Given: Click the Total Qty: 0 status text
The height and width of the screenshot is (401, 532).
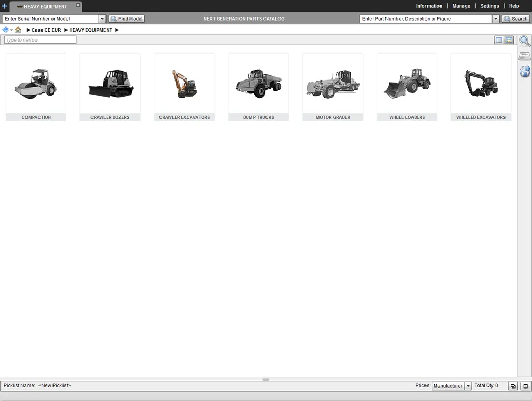Looking at the screenshot, I should [486, 386].
